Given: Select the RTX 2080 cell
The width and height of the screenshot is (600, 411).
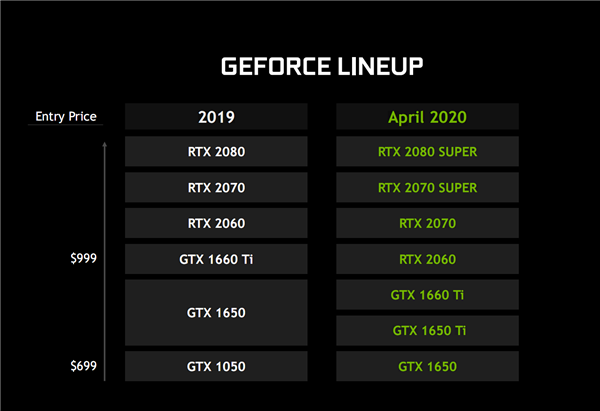Looking at the screenshot, I should 216,152.
